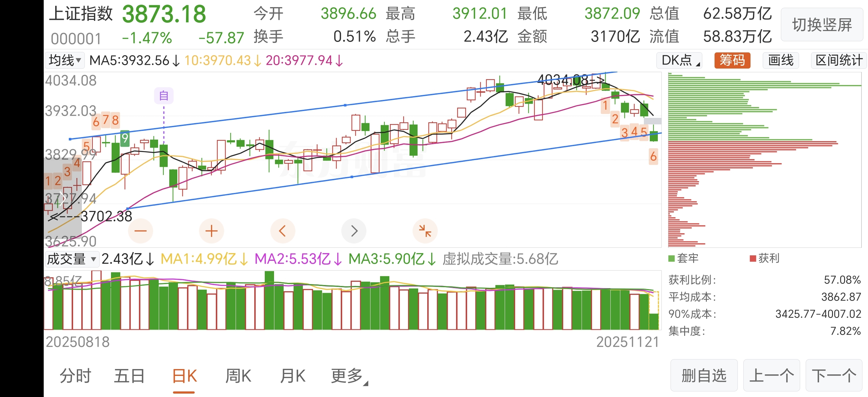868x397 pixels.
Task: Click the zoom out minus icon
Action: click(x=140, y=231)
